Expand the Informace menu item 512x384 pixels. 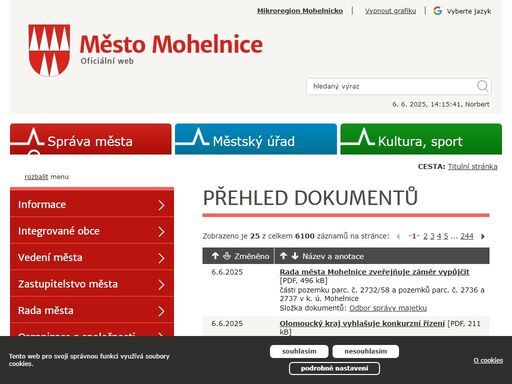click(x=92, y=204)
